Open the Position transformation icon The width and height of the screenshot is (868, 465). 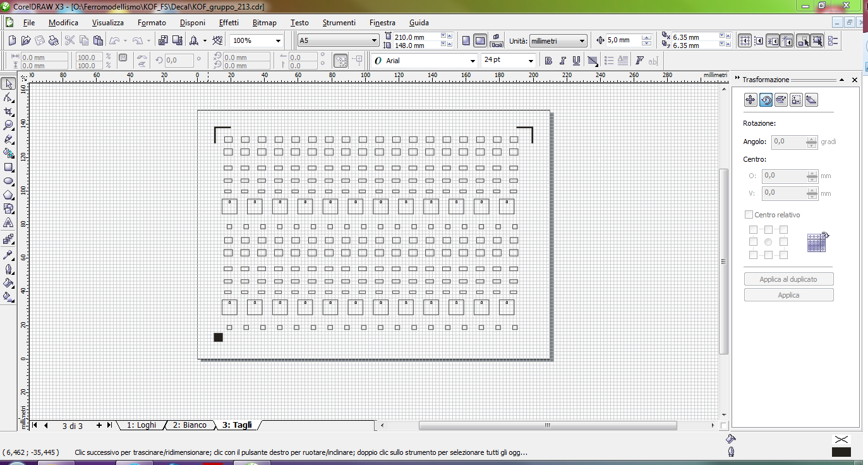tap(750, 99)
